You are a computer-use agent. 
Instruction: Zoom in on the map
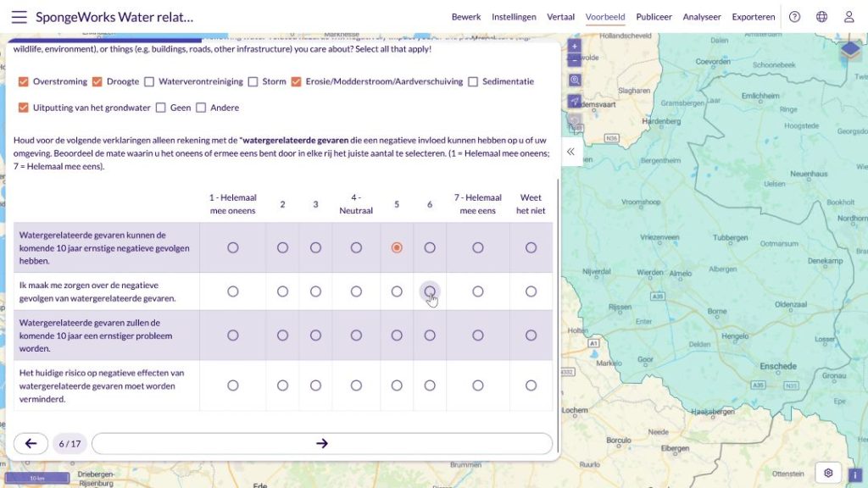point(575,47)
